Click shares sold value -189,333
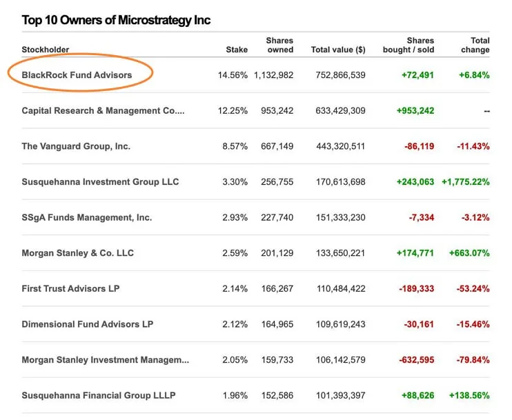Viewport: 512px width, 420px height. [417, 288]
